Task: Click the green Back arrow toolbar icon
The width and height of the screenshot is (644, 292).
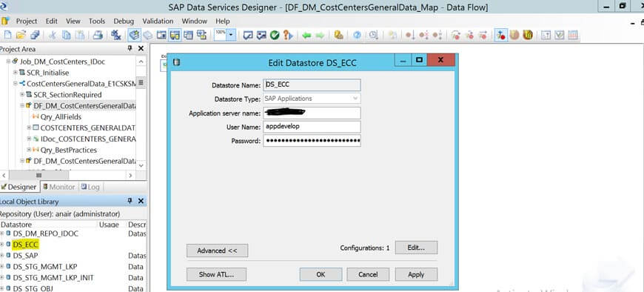Action: tap(306, 36)
